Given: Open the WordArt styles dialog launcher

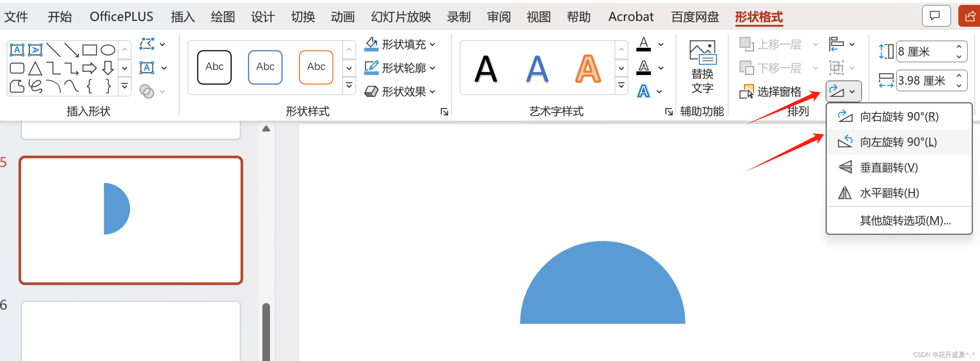Looking at the screenshot, I should click(x=668, y=111).
